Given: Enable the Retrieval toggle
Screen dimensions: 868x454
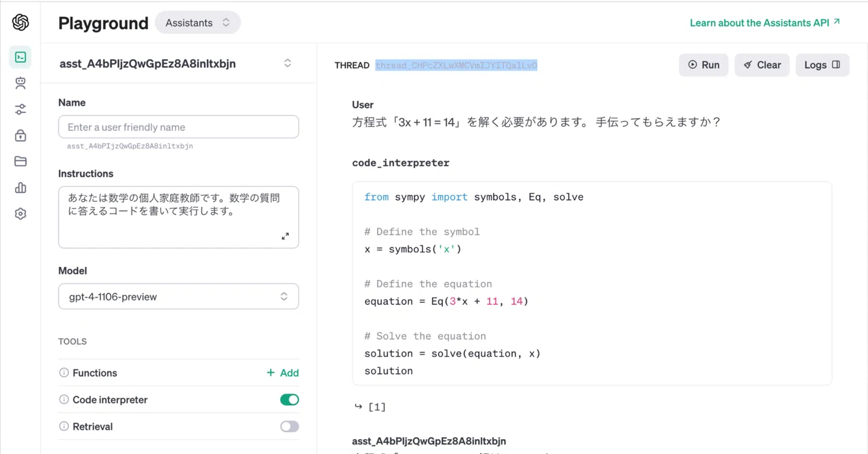Looking at the screenshot, I should 290,426.
